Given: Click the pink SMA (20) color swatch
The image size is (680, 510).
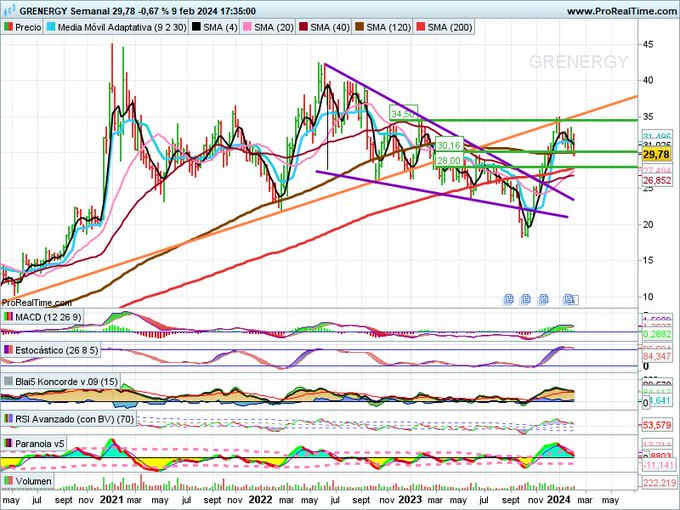Looking at the screenshot, I should pos(247,27).
